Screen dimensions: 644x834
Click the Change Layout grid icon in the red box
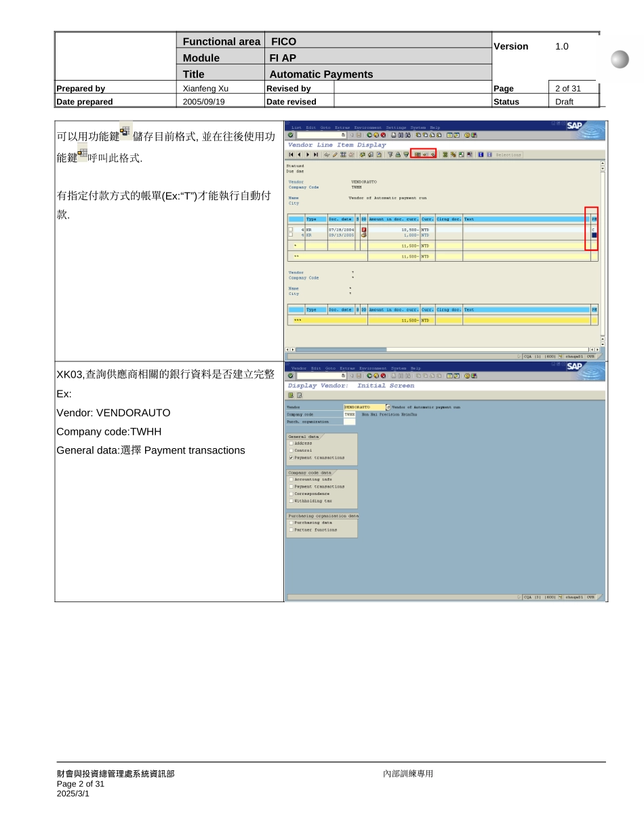pos(418,155)
